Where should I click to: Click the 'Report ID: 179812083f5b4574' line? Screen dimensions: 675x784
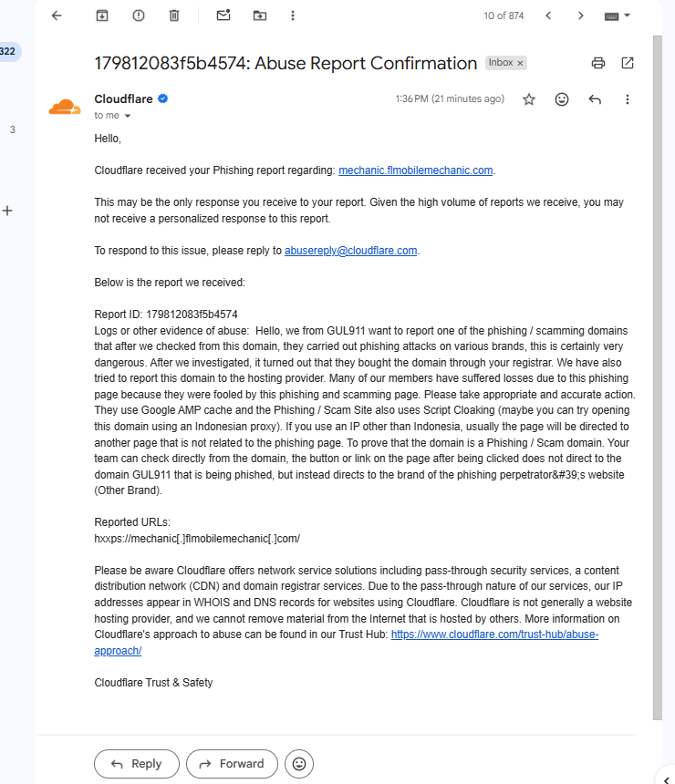pos(166,315)
